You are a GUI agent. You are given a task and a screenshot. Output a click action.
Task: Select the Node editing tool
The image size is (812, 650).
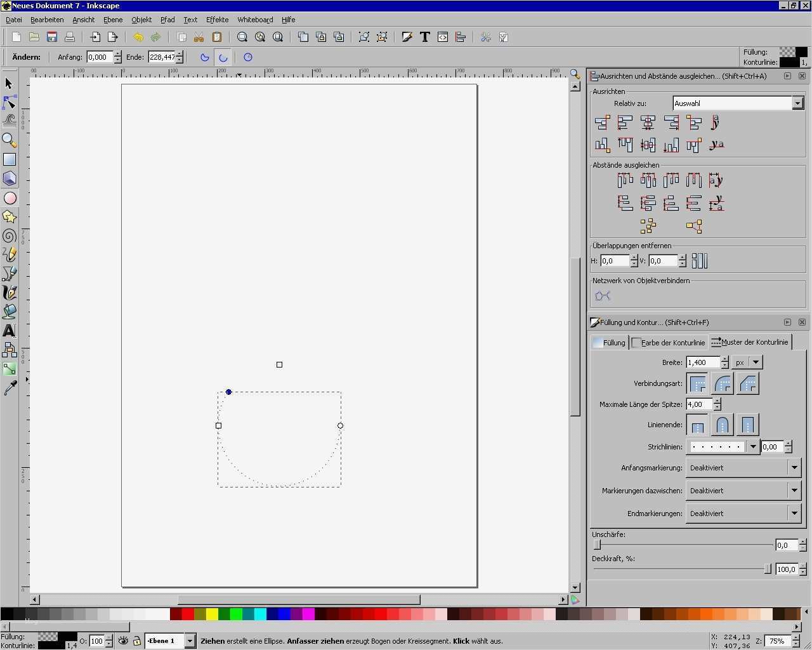[x=10, y=102]
